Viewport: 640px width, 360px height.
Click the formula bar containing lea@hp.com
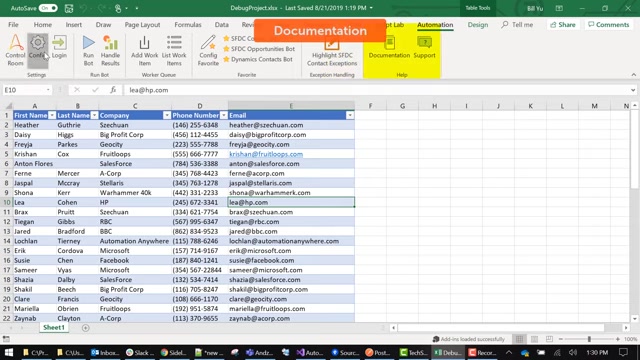pos(376,90)
